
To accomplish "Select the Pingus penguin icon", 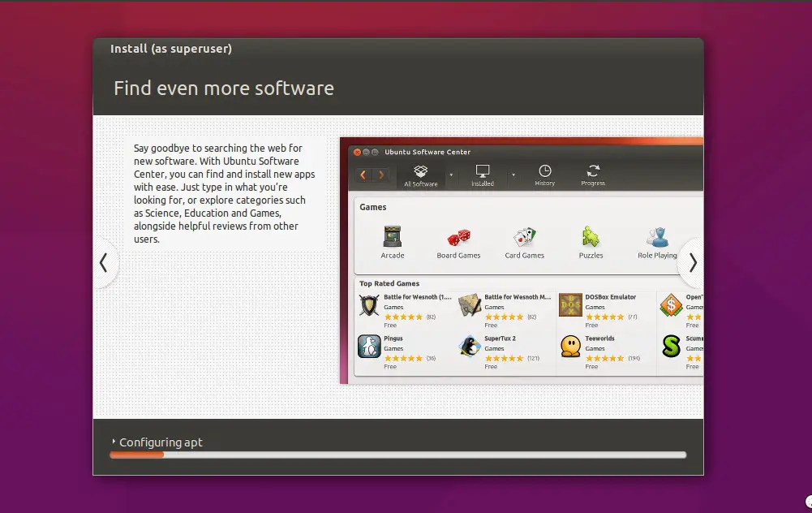I will tap(369, 347).
